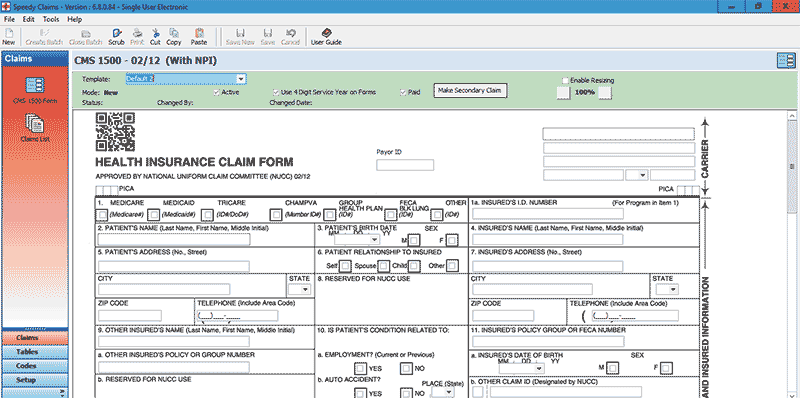The image size is (800, 398).
Task: Switch to the Setup navigation tab
Action: (x=35, y=380)
